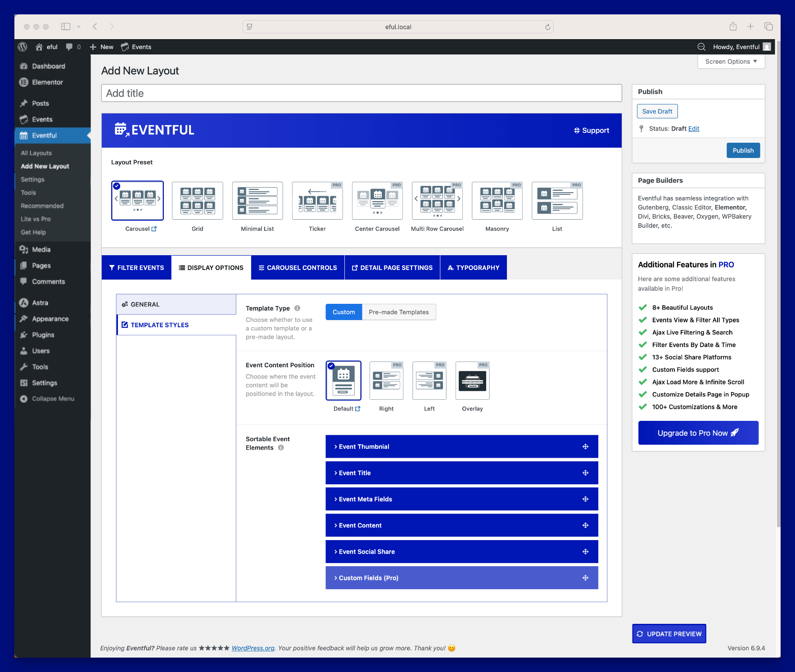
Task: Click the Add title input field
Action: pos(361,93)
